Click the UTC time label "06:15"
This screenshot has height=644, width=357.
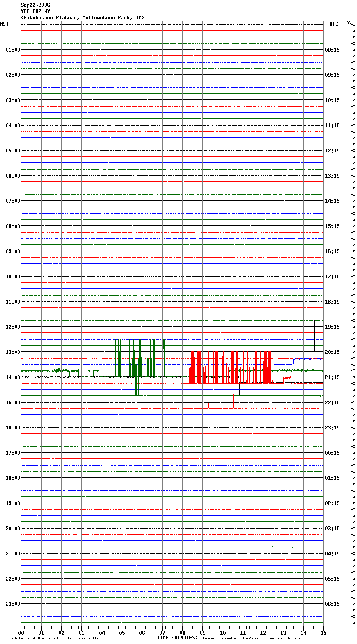click(332, 604)
